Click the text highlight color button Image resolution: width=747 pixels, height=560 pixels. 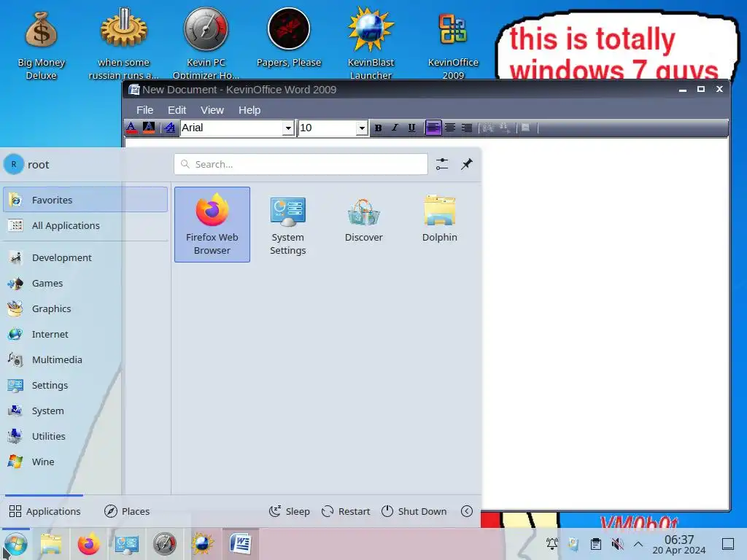point(149,128)
